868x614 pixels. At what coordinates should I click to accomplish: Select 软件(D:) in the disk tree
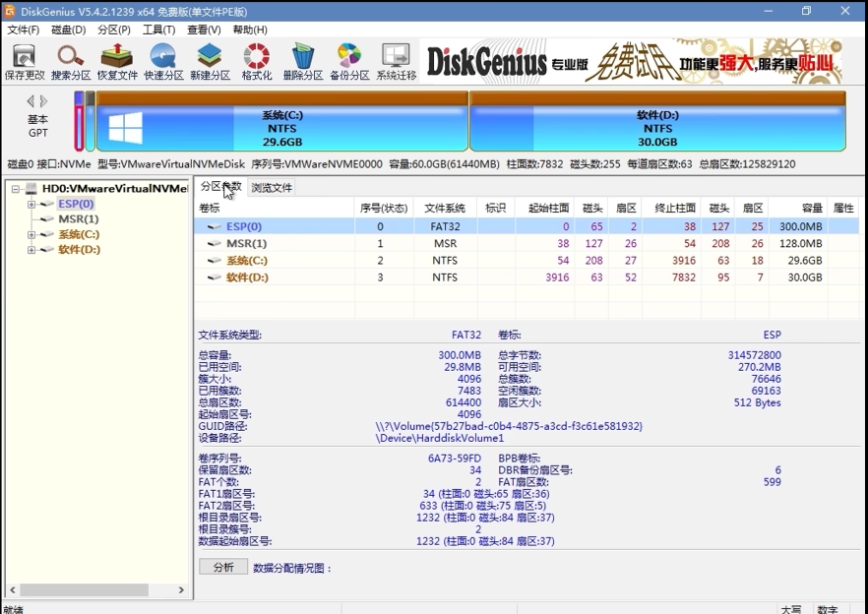(x=79, y=250)
